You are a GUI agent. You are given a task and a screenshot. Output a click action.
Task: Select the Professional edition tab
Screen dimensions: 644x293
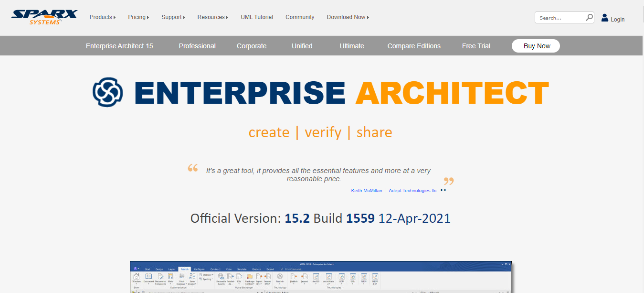point(197,46)
